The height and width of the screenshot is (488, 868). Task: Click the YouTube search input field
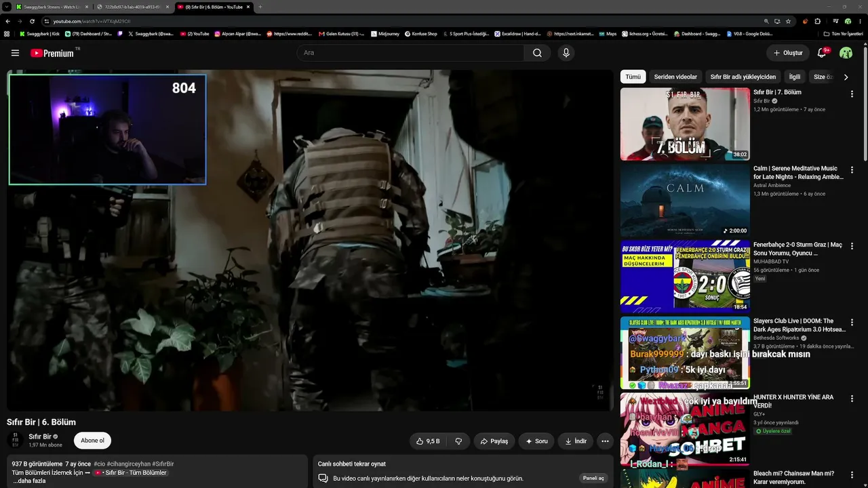410,53
